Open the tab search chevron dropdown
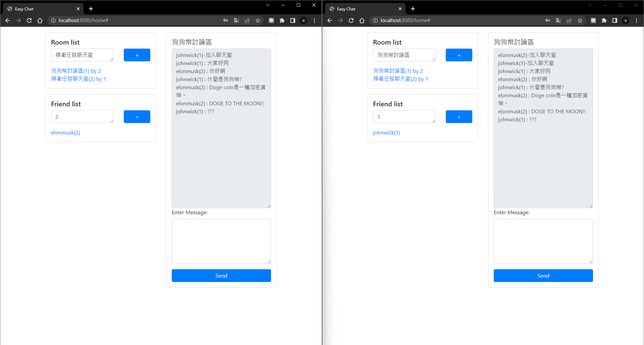644x345 pixels. (267, 5)
